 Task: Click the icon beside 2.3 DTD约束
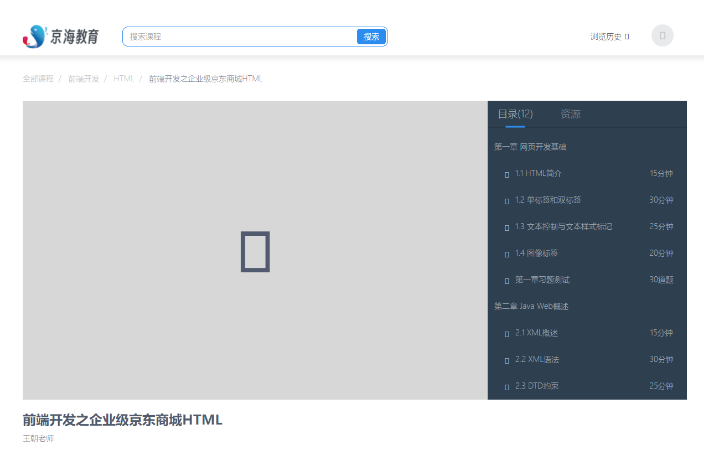click(507, 387)
